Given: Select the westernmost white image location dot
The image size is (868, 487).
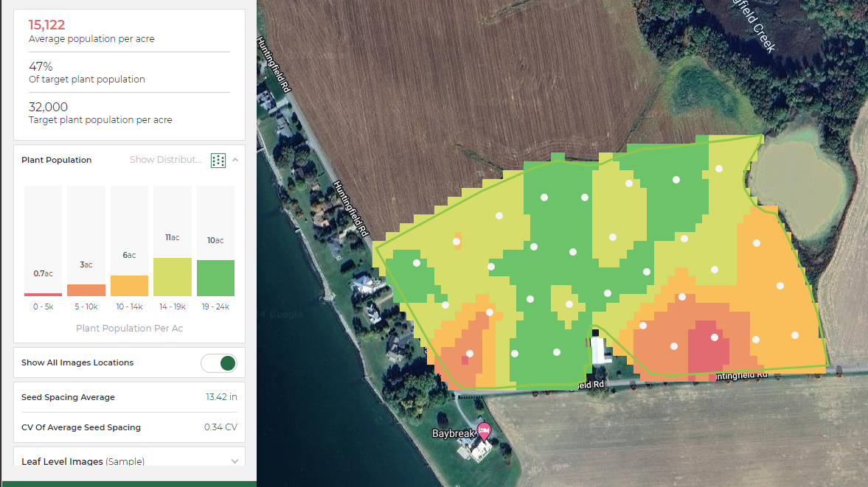Looking at the screenshot, I should 415,264.
